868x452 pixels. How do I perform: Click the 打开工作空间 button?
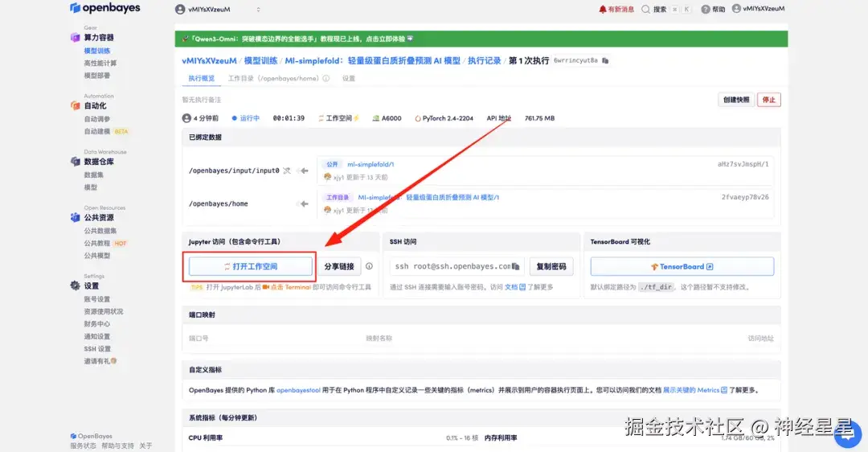click(250, 266)
